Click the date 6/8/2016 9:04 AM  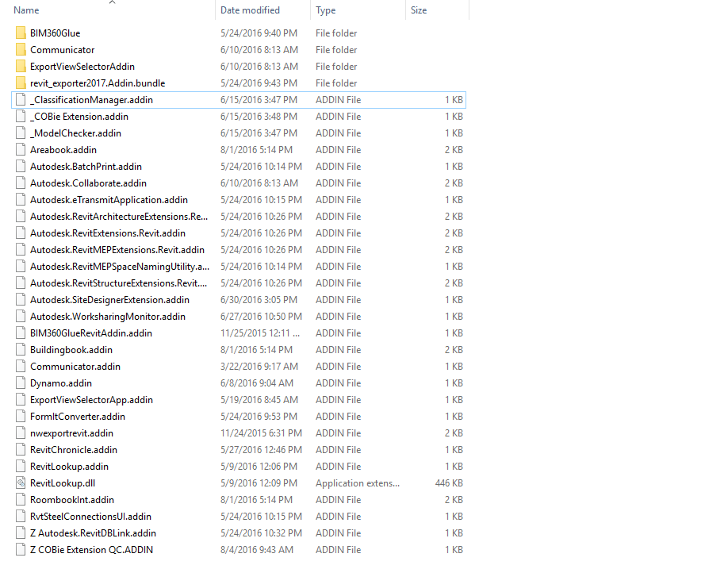tap(257, 383)
